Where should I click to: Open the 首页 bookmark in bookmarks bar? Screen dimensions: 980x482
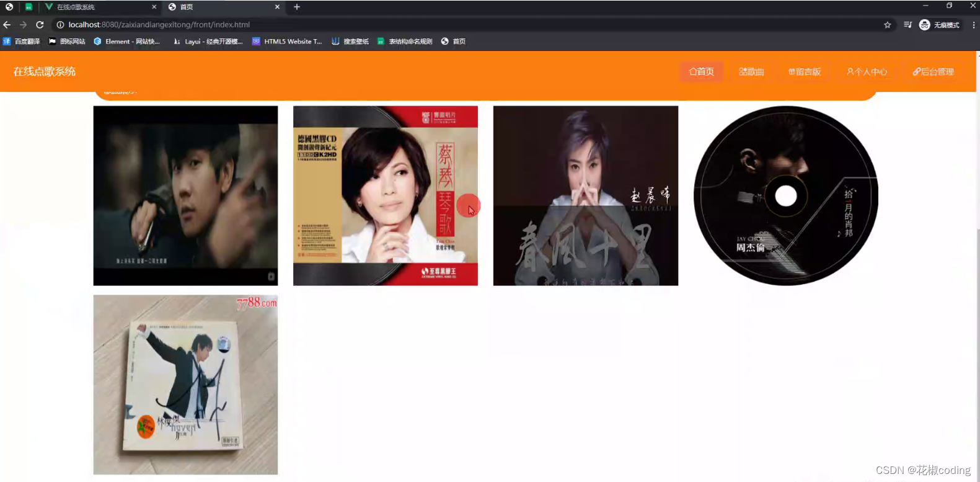[453, 42]
